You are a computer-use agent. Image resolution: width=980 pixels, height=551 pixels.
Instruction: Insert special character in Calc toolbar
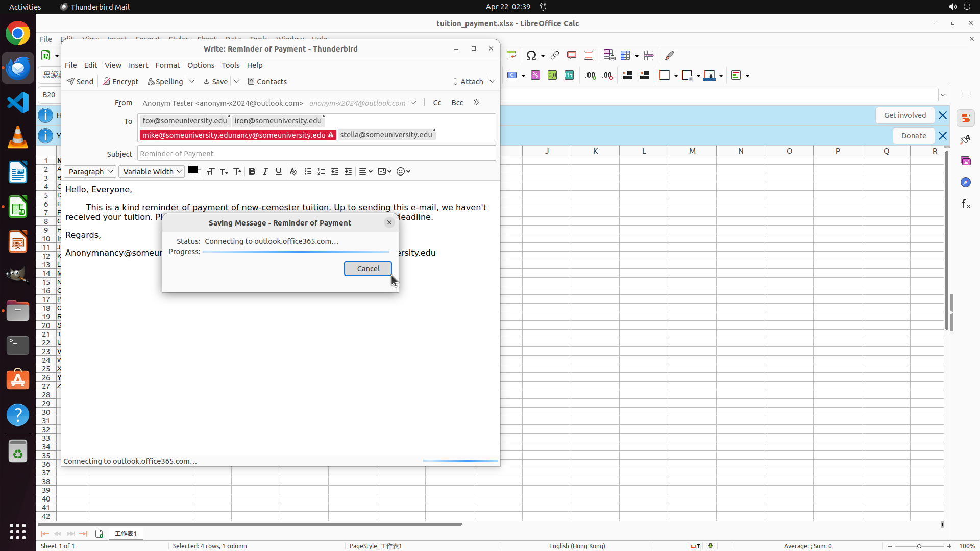tap(531, 55)
